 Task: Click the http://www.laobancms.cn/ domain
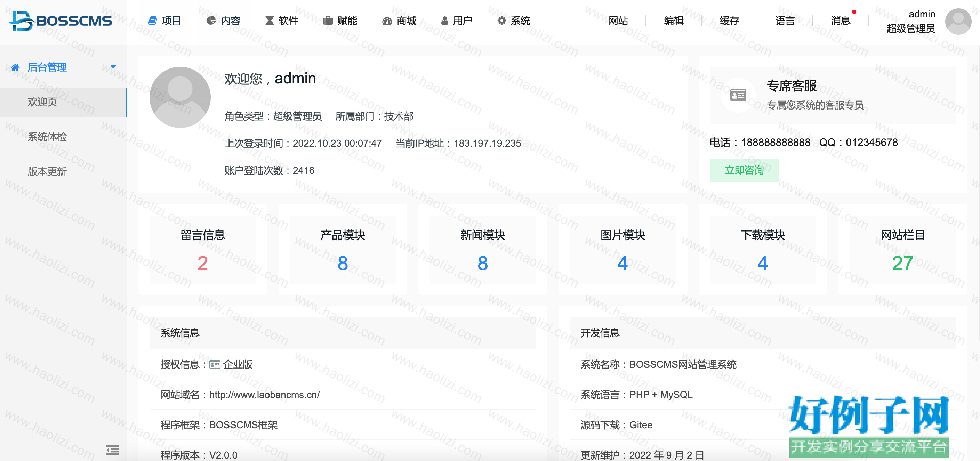pos(264,395)
